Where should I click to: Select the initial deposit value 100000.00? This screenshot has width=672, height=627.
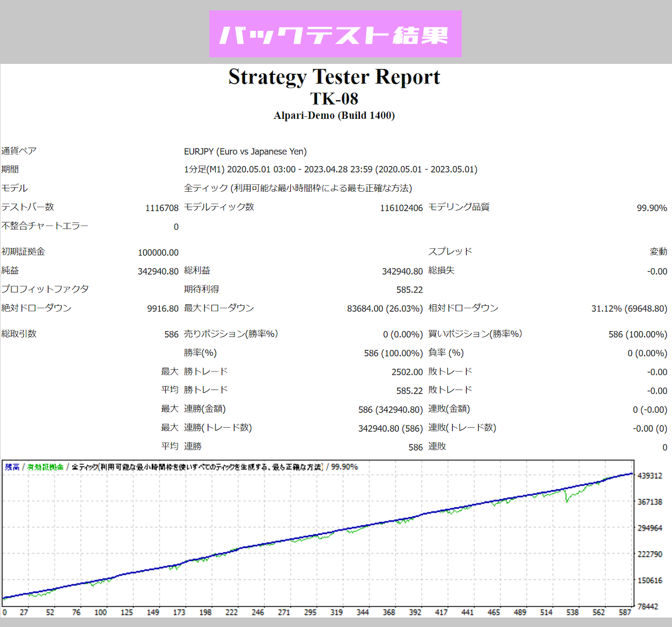(x=158, y=253)
